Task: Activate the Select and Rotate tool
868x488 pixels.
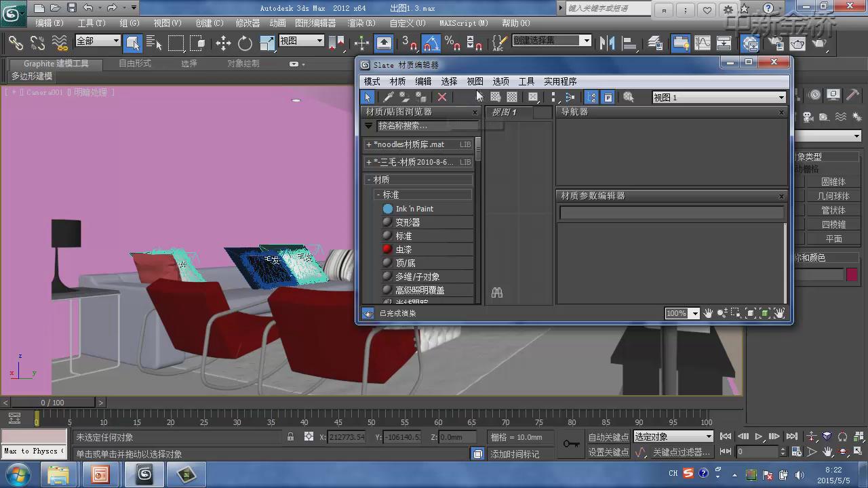Action: [245, 43]
